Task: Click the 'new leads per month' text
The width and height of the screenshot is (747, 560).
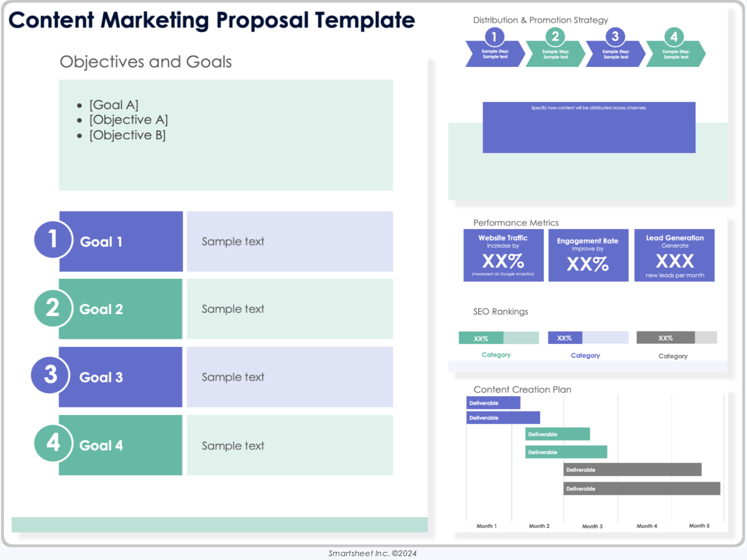Action: coord(675,275)
